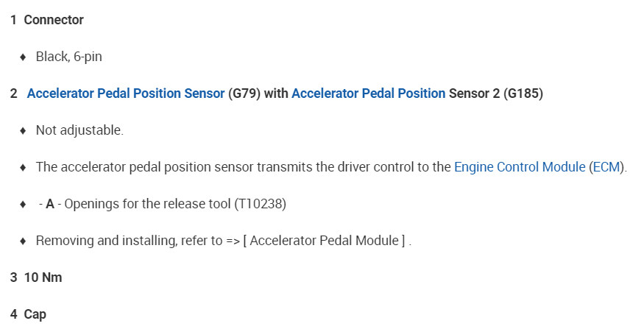Click the bold letter A
The image size is (644, 329).
50,204
